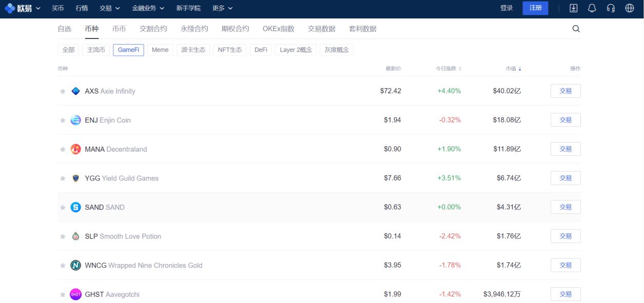Screen dimensions: 644x303
Task: Toggle favorite star for AXS
Action: (x=63, y=91)
